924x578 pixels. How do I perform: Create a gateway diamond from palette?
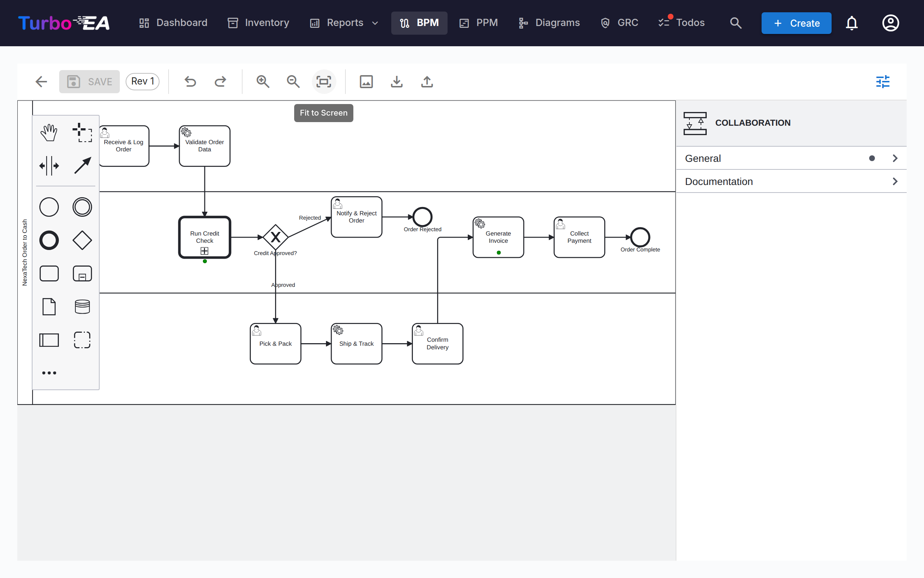(82, 241)
